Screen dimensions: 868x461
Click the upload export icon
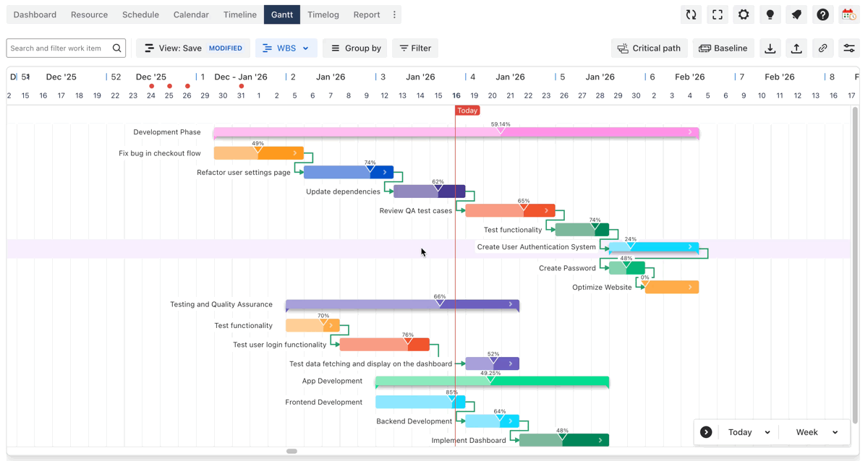coord(796,48)
